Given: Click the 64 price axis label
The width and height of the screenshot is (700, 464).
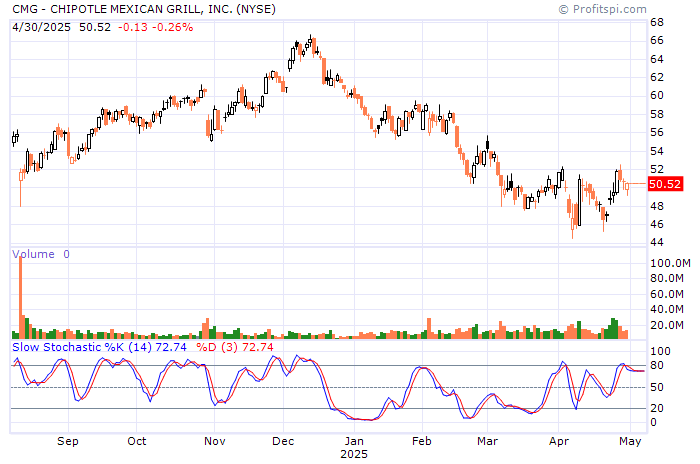Looking at the screenshot, I should pyautogui.click(x=657, y=59).
